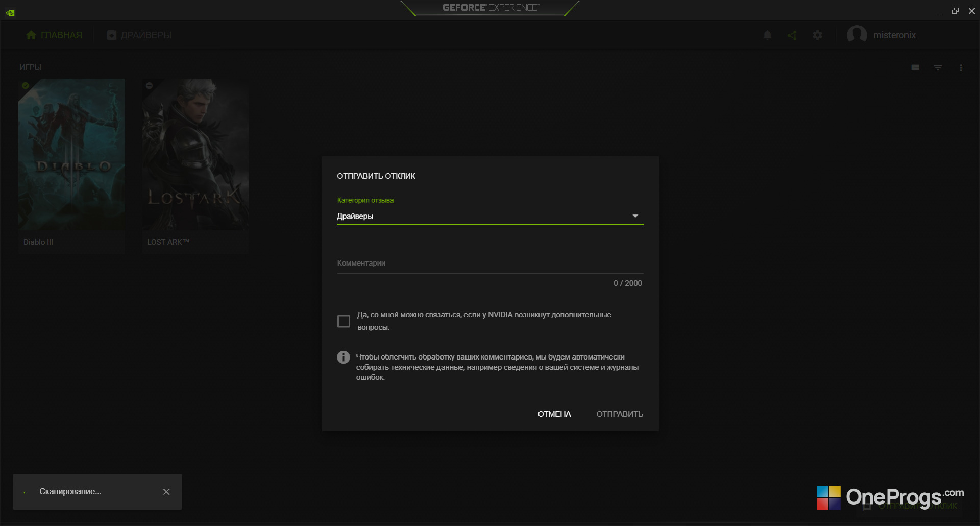The image size is (980, 526).
Task: Select the LOST ARK game cover
Action: tap(195, 154)
